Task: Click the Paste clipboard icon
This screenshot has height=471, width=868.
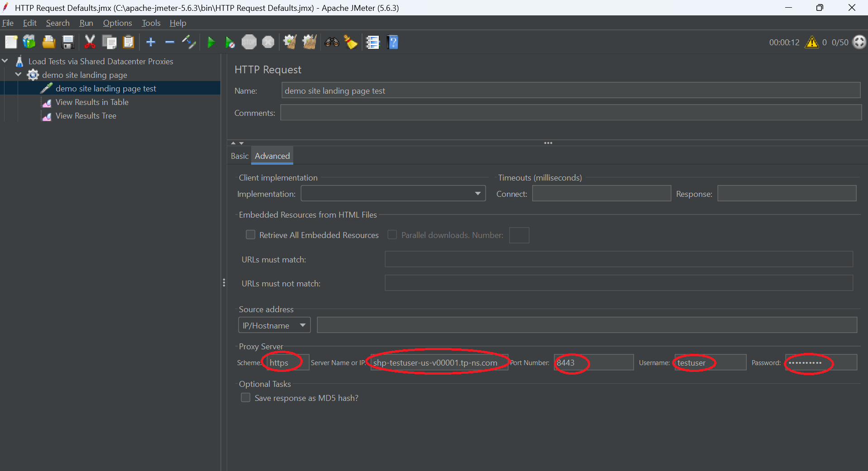Action: click(129, 42)
